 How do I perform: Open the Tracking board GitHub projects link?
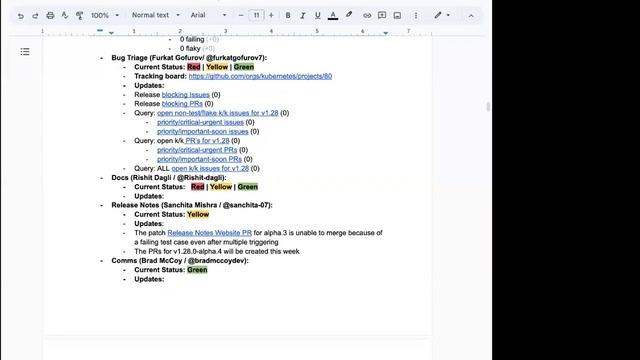260,76
